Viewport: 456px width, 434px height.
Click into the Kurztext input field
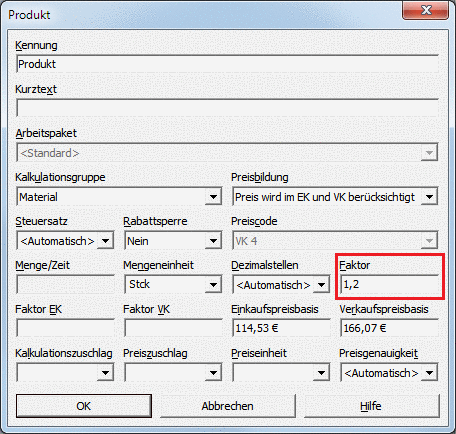click(227, 108)
